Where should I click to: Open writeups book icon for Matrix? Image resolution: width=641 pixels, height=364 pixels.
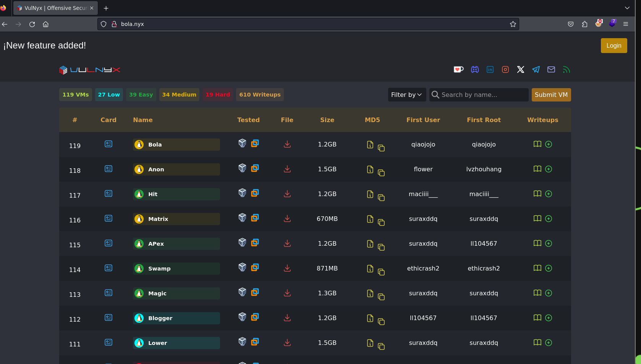click(537, 218)
